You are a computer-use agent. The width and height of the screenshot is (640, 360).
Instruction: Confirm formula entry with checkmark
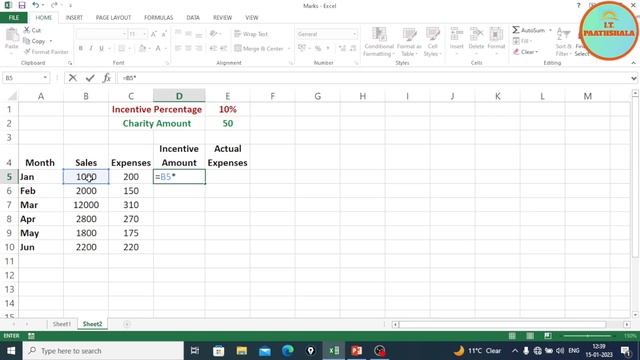click(90, 78)
